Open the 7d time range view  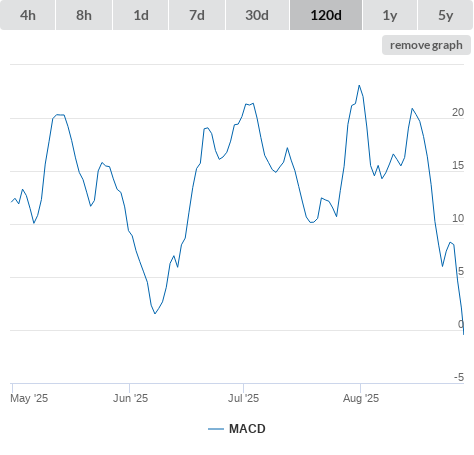click(197, 15)
